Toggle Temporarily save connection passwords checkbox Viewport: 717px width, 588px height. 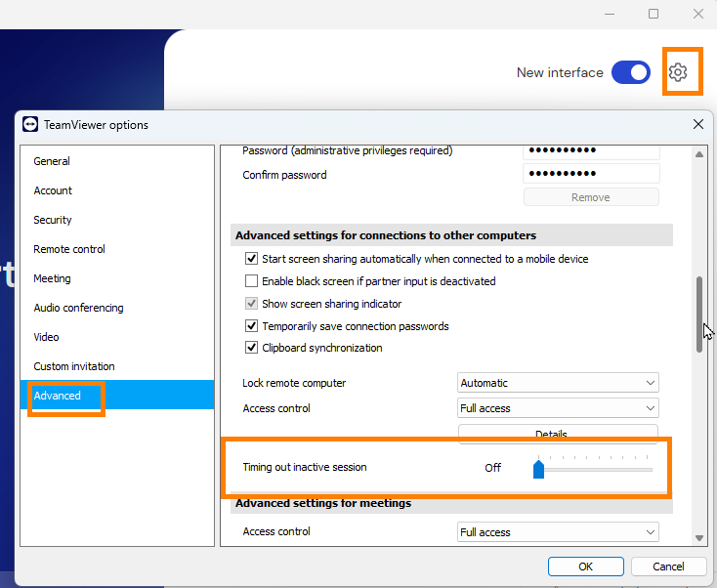click(251, 326)
